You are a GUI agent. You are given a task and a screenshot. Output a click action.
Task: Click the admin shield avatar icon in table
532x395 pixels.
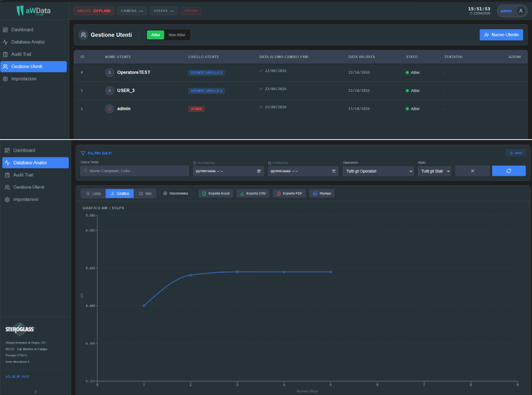click(x=110, y=109)
